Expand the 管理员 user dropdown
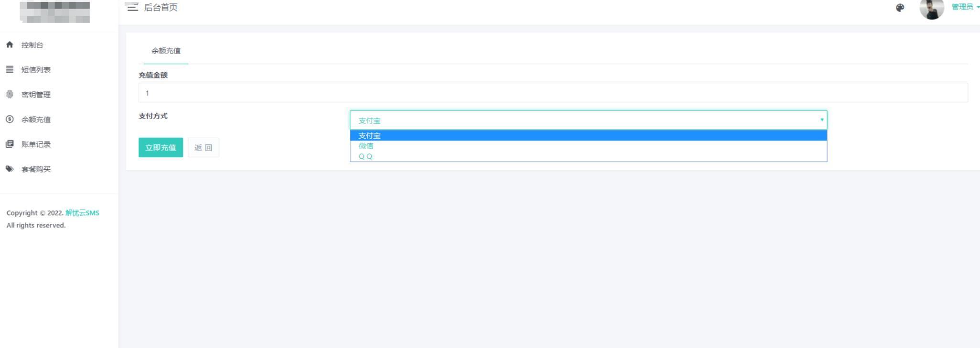 click(965, 7)
